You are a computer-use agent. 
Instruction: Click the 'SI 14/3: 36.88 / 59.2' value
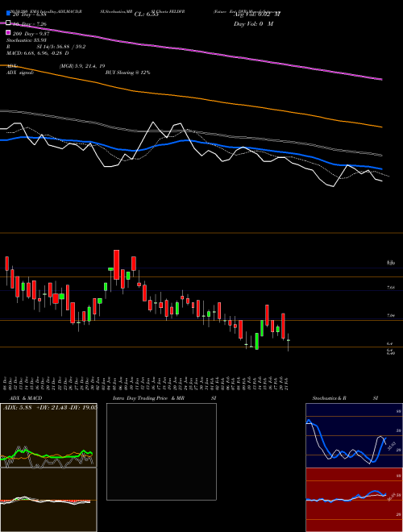click(x=61, y=47)
